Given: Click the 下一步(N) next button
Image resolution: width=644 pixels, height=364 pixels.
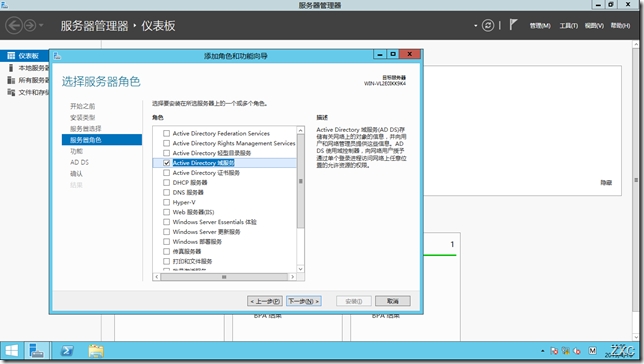Looking at the screenshot, I should tap(304, 301).
